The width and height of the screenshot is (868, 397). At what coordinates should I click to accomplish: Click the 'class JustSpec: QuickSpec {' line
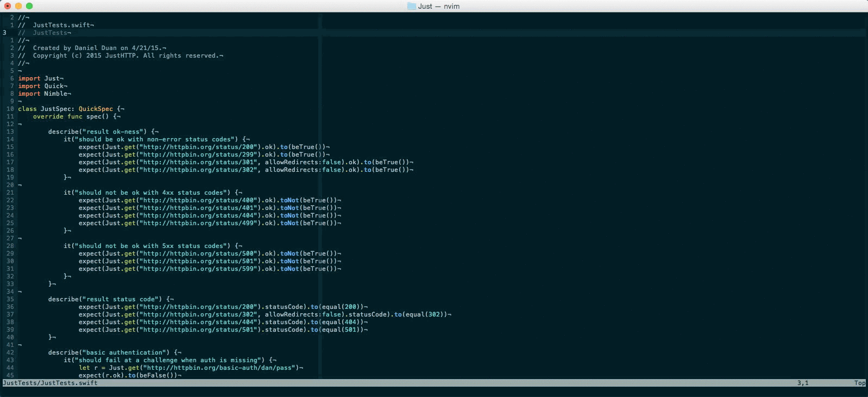[x=71, y=109]
